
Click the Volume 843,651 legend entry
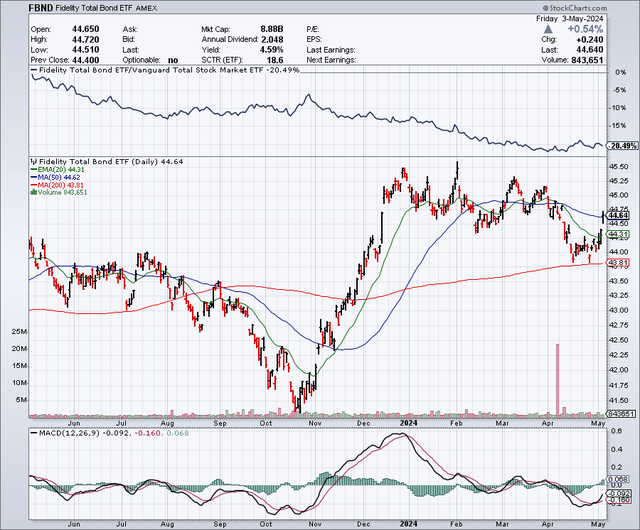(59, 192)
